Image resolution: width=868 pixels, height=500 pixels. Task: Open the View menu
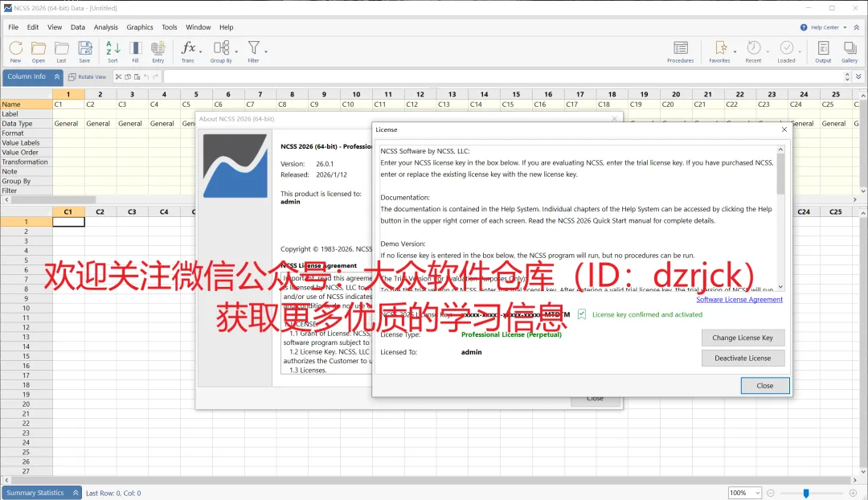pos(55,27)
